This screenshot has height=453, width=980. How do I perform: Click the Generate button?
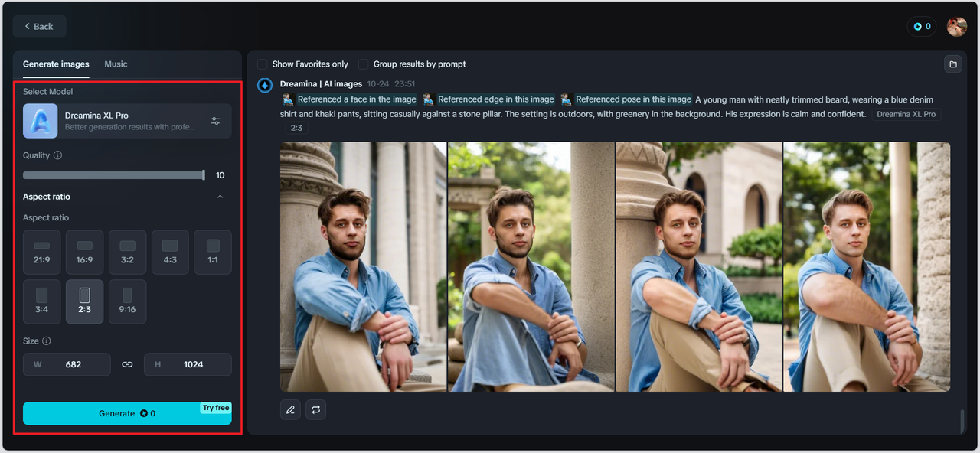(x=127, y=413)
